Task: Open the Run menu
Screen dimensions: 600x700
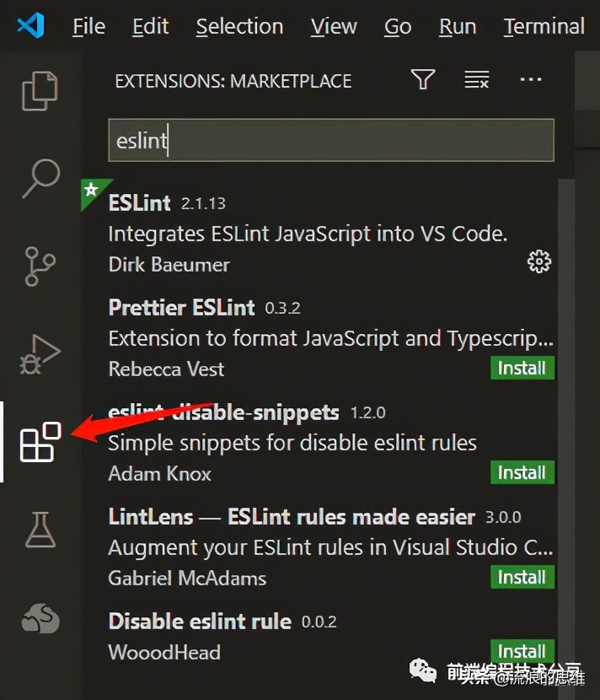Action: (x=458, y=26)
